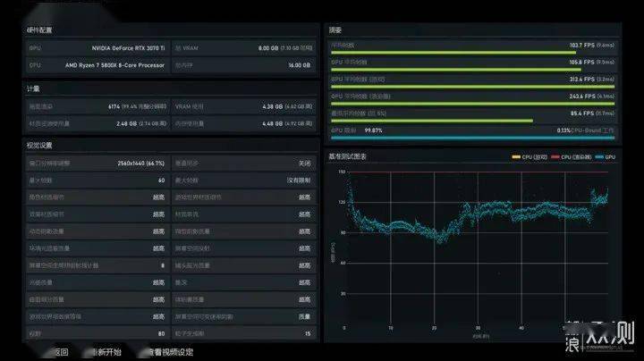Image resolution: width=644 pixels, height=361 pixels.
Task: Select the 2560x1440 resolution setting row
Action: [97, 164]
